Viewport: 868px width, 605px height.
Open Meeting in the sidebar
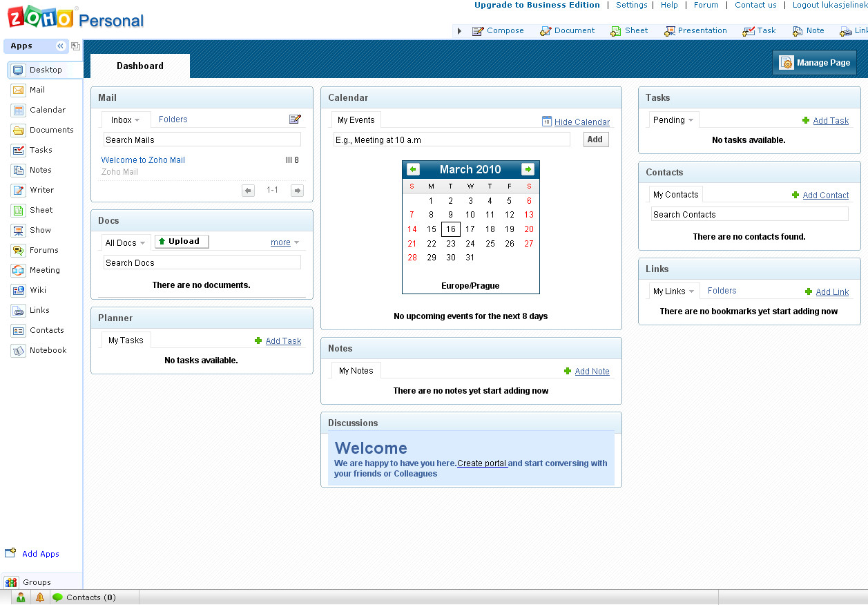pyautogui.click(x=35, y=270)
